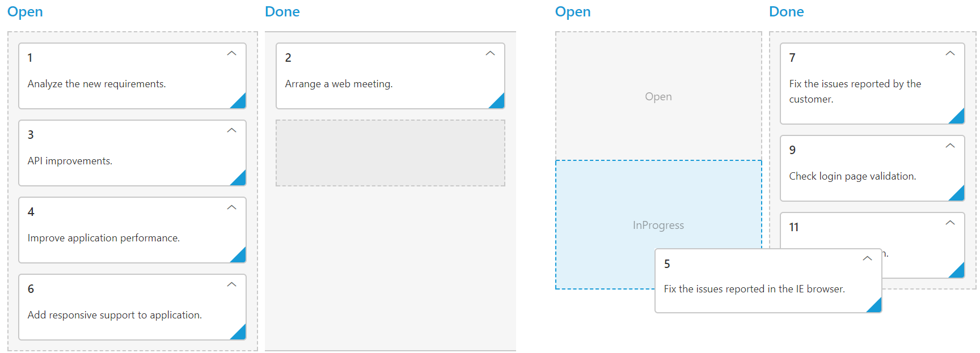The height and width of the screenshot is (353, 980).
Task: Click blue corner triangle on card 7
Action: 958,118
